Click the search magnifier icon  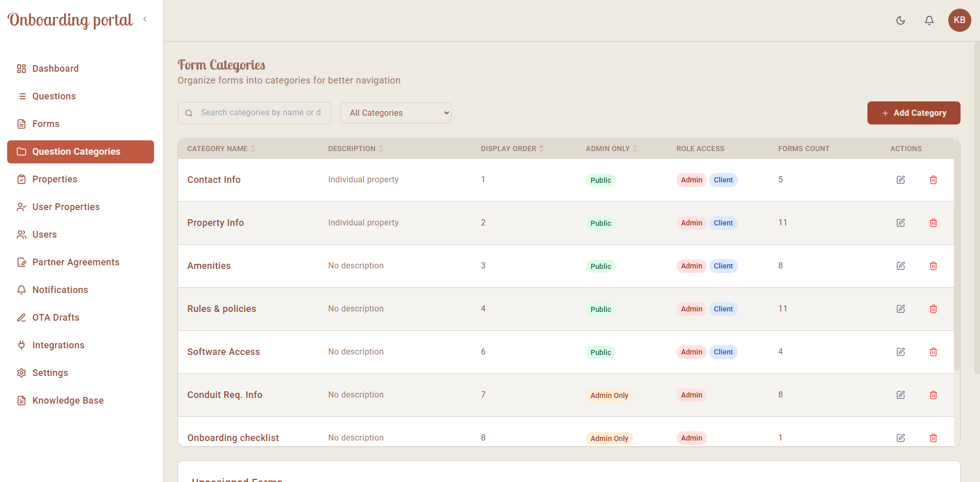click(x=189, y=113)
